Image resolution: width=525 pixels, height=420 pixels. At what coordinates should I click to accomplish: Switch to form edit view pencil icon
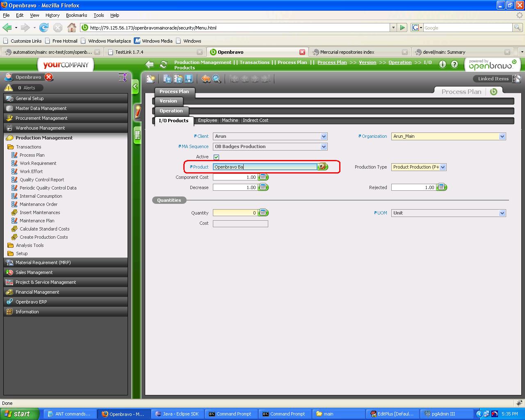click(137, 112)
